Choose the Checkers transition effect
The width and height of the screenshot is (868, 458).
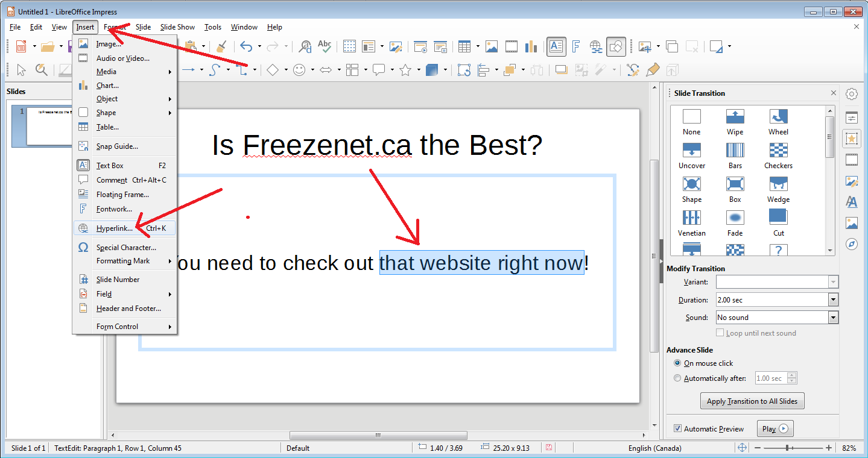pyautogui.click(x=778, y=155)
